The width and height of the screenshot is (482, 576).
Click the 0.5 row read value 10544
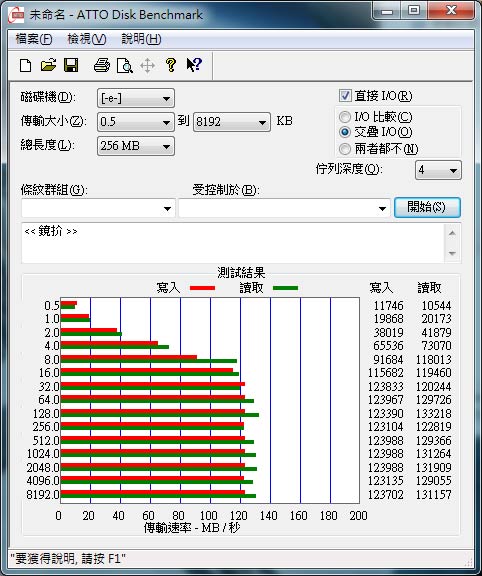coord(436,306)
